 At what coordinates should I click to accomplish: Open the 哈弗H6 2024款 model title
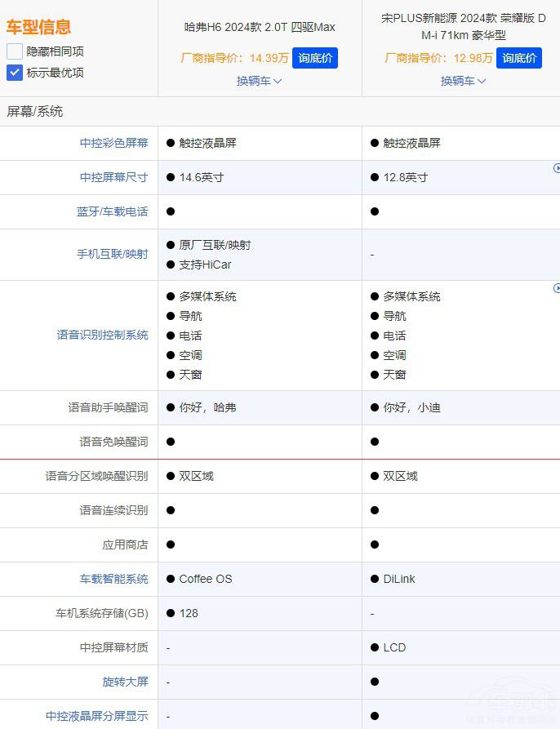click(260, 27)
